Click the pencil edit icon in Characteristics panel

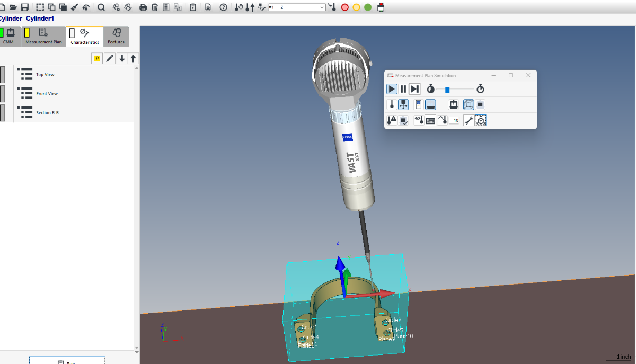pyautogui.click(x=110, y=58)
